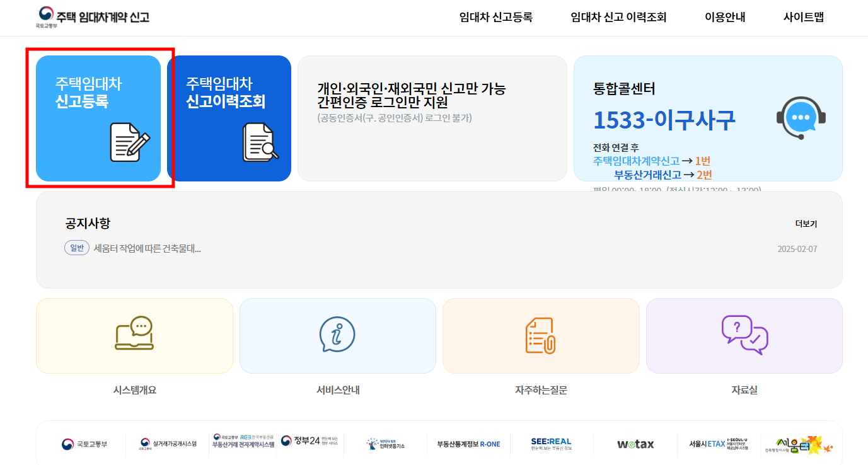868x465 pixels.
Task: Click the 1533-이구사구 phone number
Action: pyautogui.click(x=664, y=120)
